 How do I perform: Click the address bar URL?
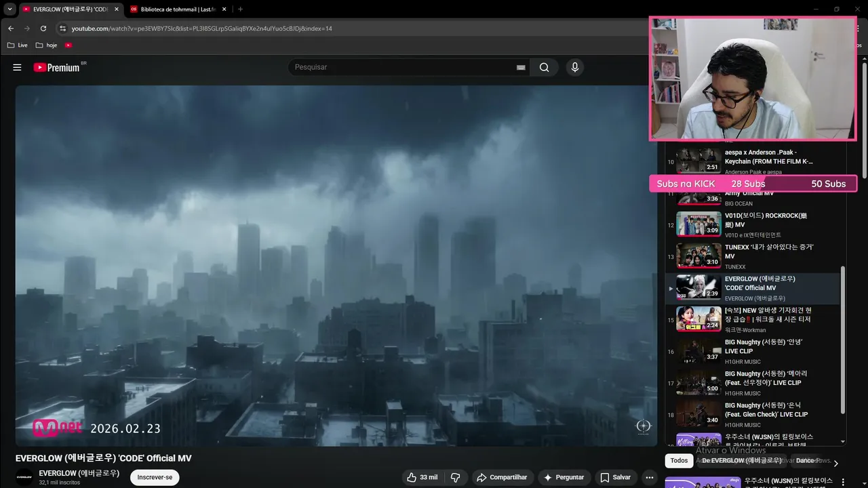202,28
